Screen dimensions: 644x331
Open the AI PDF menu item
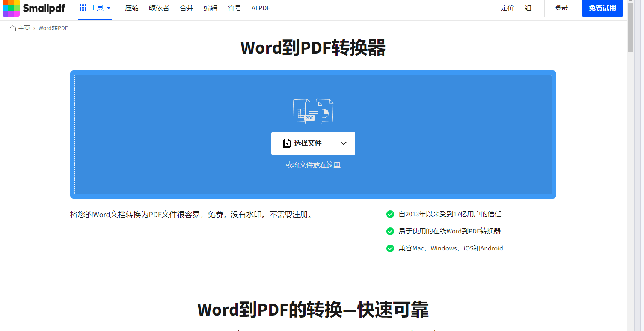click(261, 8)
